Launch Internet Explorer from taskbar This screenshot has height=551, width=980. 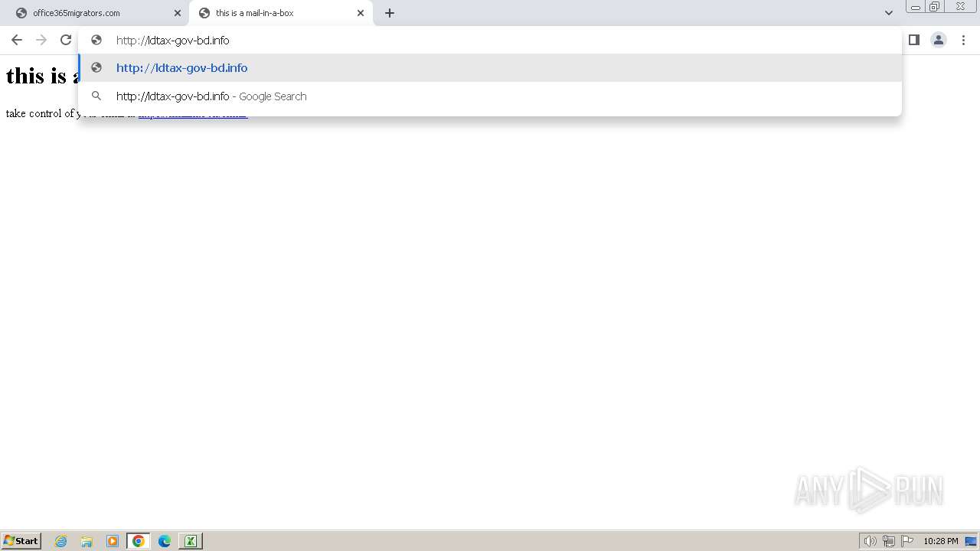[61, 541]
